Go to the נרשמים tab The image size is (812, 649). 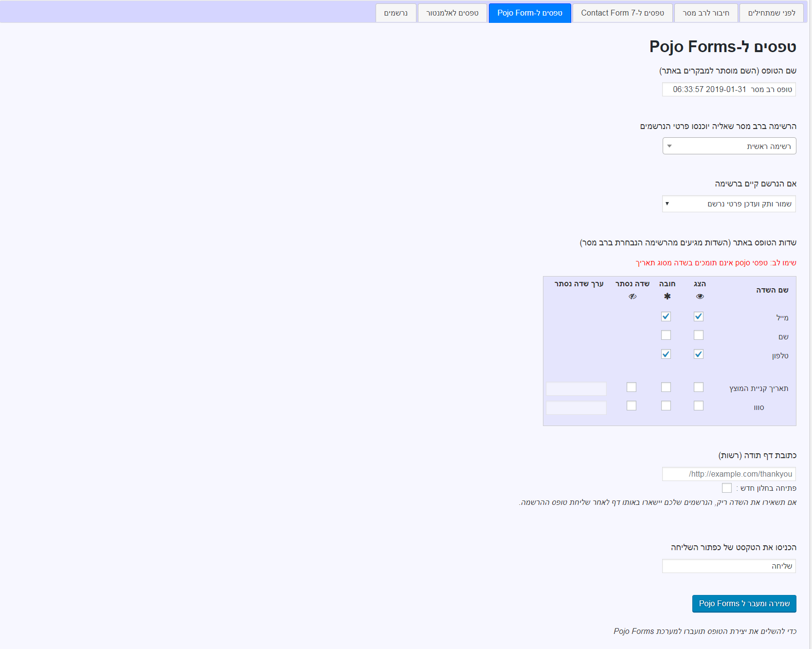pyautogui.click(x=396, y=13)
